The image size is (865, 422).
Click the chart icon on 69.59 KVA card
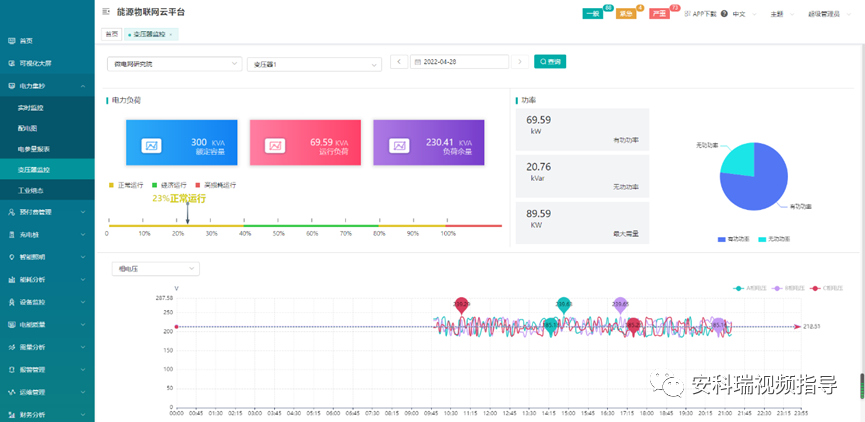point(275,146)
